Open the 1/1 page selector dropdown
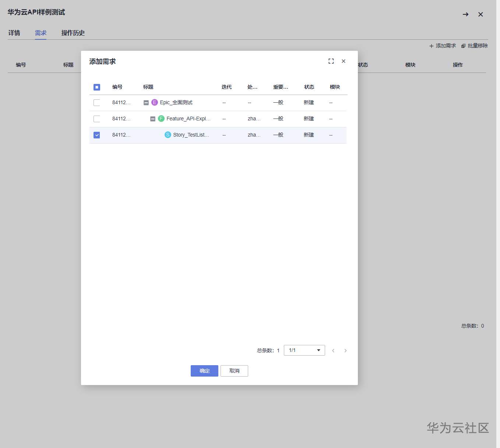The image size is (500, 448). pos(304,350)
